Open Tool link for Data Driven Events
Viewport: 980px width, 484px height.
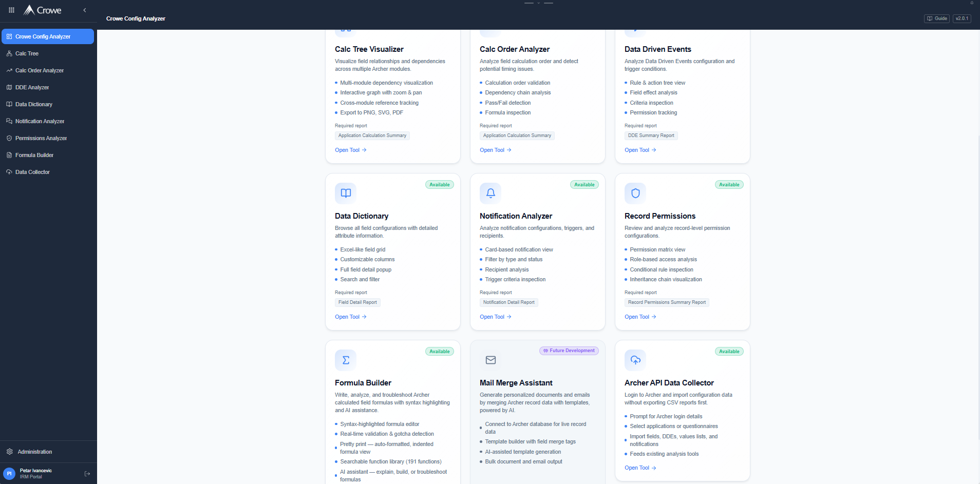point(640,150)
